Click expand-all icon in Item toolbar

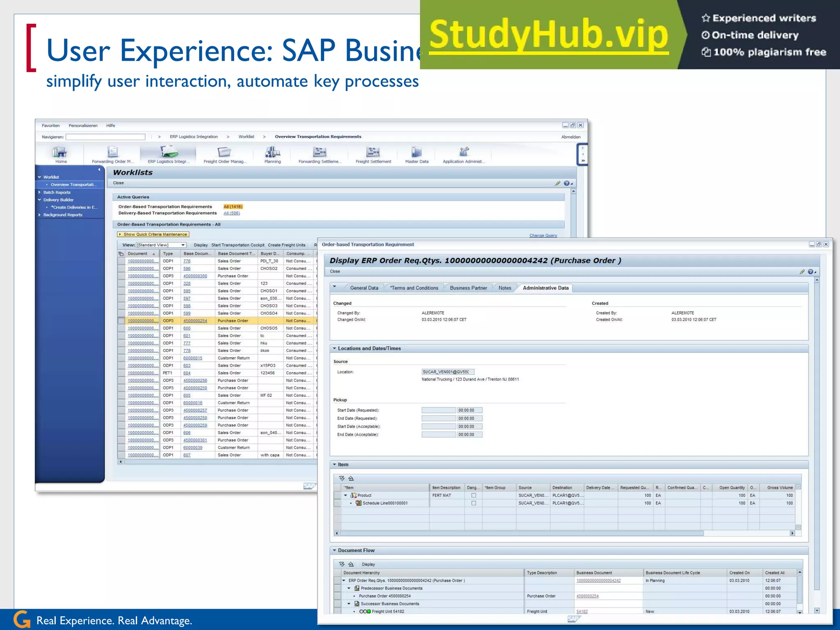click(342, 478)
